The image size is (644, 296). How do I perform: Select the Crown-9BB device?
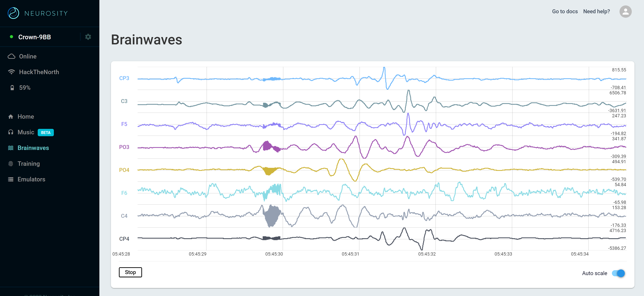[x=34, y=37]
